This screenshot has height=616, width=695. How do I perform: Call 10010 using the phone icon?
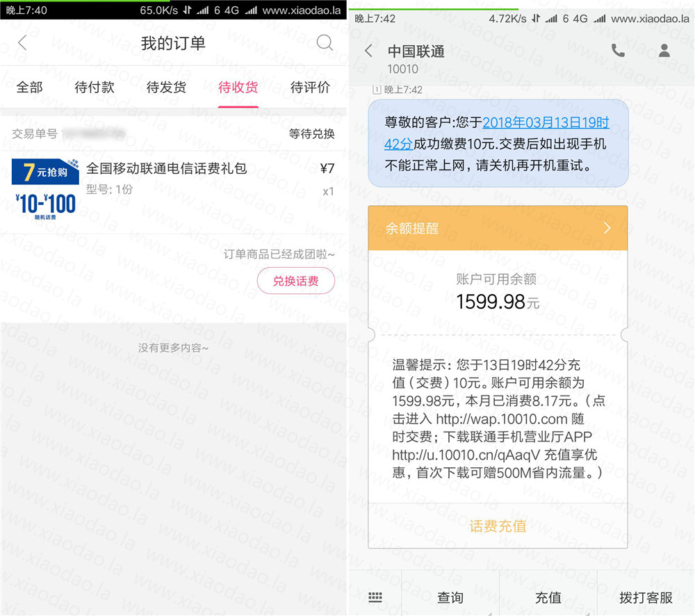(x=618, y=50)
